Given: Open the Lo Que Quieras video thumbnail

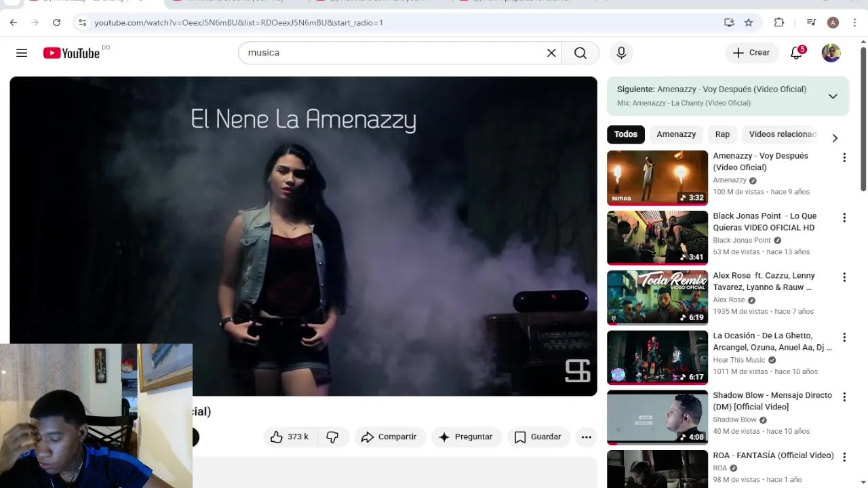Looking at the screenshot, I should pyautogui.click(x=657, y=238).
